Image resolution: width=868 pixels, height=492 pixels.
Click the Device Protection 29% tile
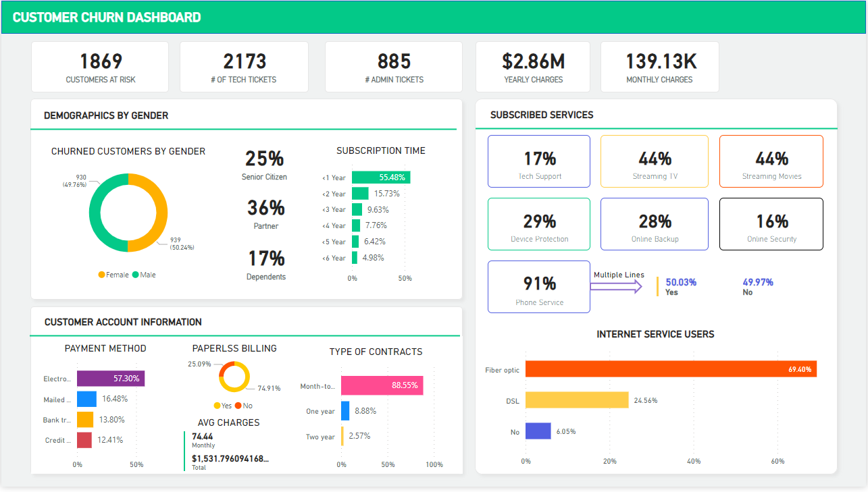[539, 224]
